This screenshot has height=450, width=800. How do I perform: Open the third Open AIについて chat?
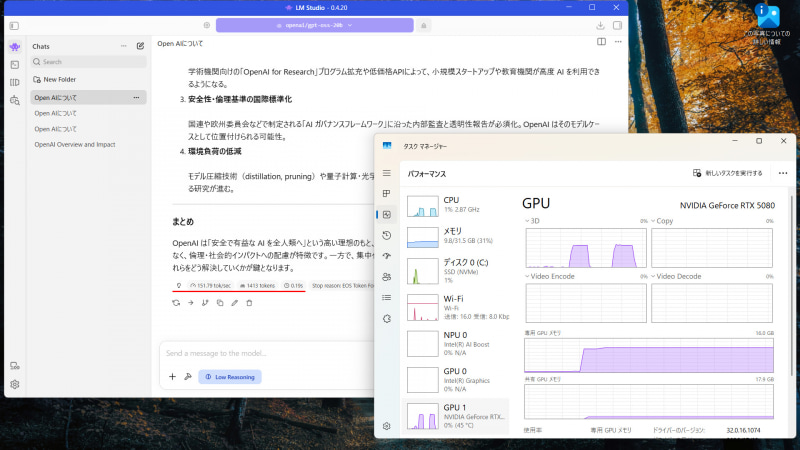[x=56, y=129]
